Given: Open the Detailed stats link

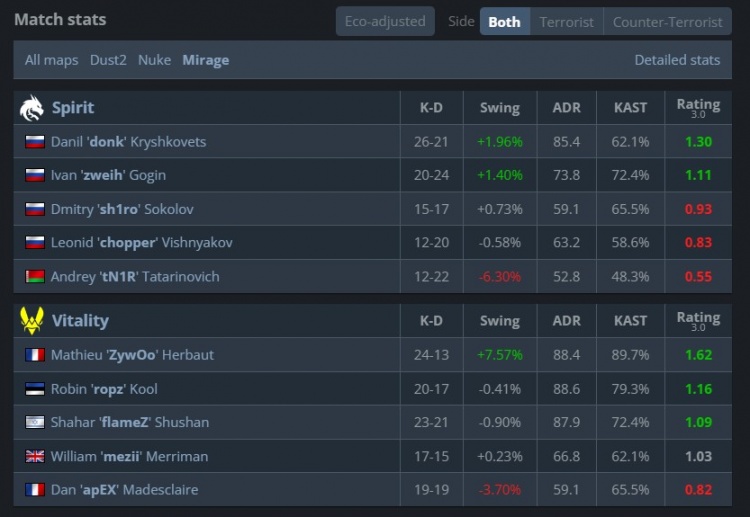Looking at the screenshot, I should [677, 60].
